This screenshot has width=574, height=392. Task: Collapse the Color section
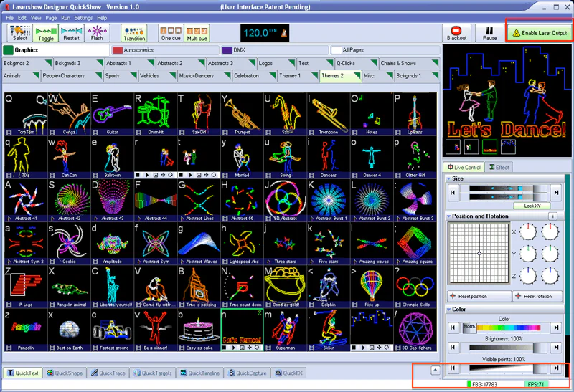click(449, 309)
